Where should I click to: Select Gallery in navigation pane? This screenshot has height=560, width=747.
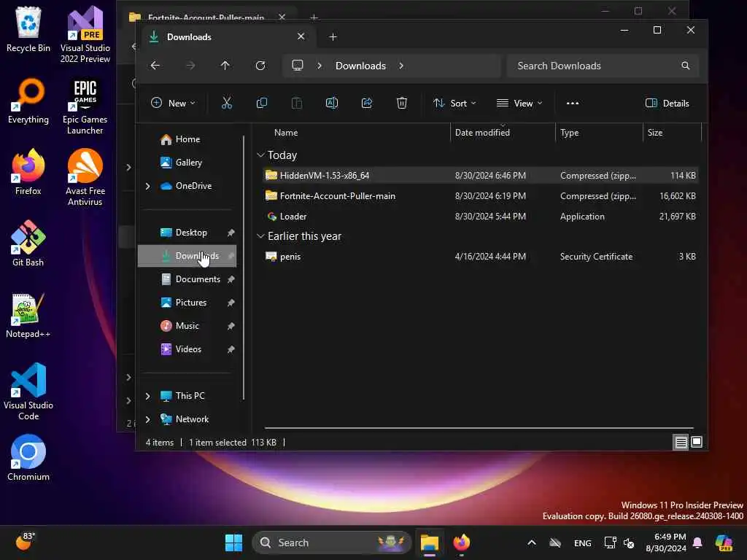[x=187, y=163]
